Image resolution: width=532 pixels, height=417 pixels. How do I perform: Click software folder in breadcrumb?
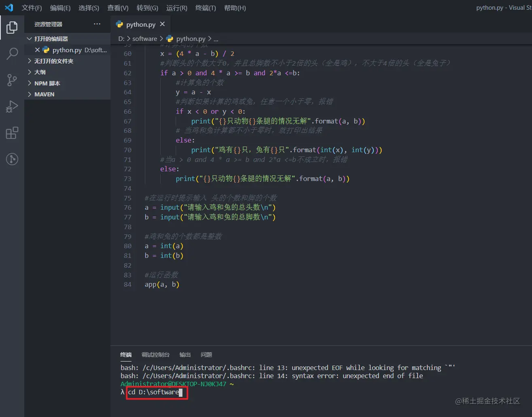pyautogui.click(x=144, y=39)
